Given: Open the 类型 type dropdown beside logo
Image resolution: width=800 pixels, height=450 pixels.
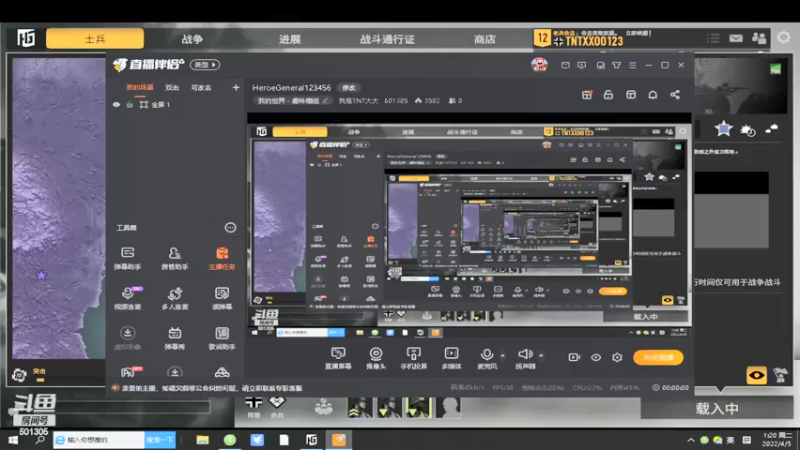Looking at the screenshot, I should [205, 65].
